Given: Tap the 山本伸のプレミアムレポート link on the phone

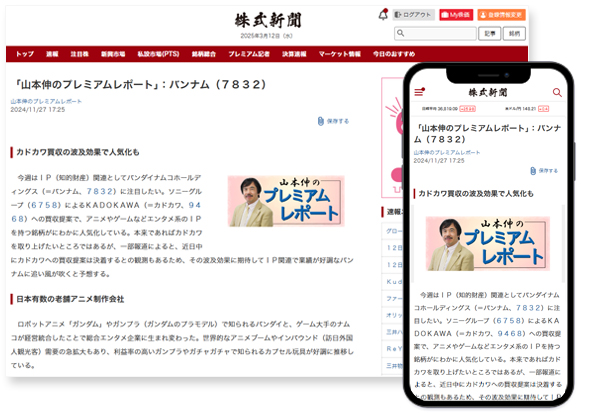Looking at the screenshot, I should [447, 152].
